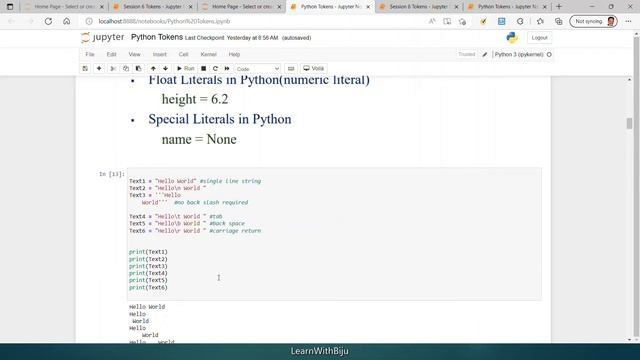
Task: Open a new browser tab with plus
Action: click(x=559, y=7)
